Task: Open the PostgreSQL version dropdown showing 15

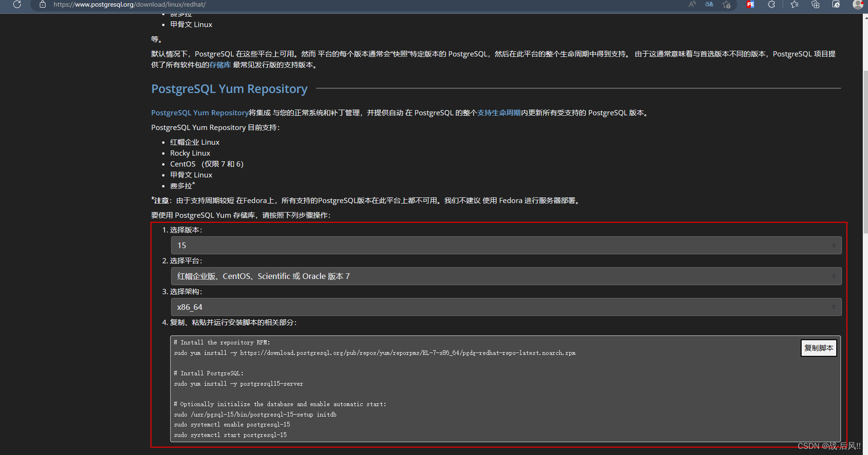Action: (506, 245)
